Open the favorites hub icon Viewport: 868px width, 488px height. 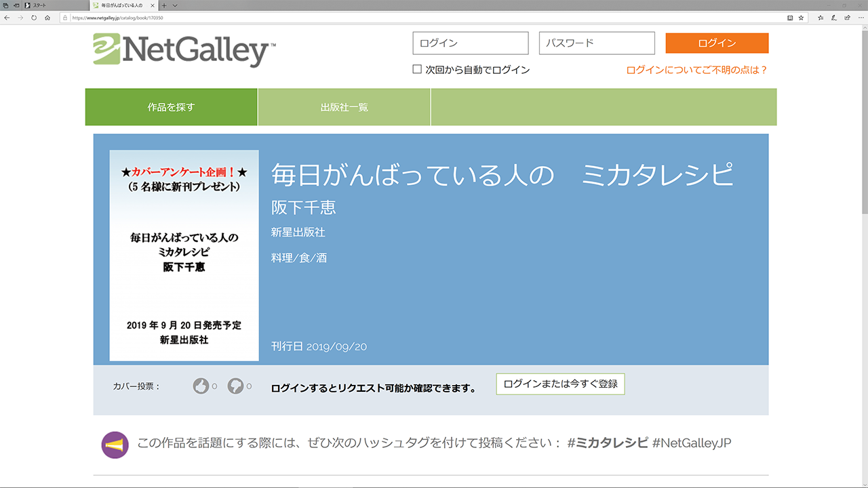[x=821, y=18]
